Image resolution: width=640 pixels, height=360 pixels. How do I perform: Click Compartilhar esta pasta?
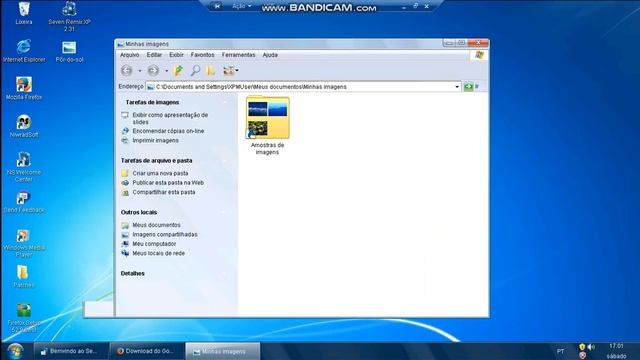tap(164, 192)
